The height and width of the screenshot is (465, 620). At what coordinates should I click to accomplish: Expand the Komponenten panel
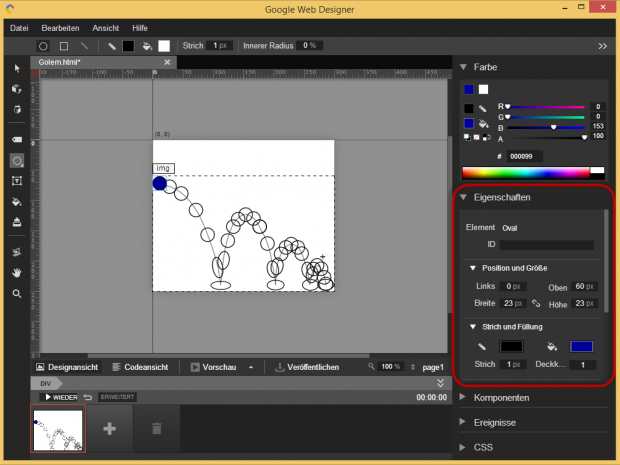(502, 397)
